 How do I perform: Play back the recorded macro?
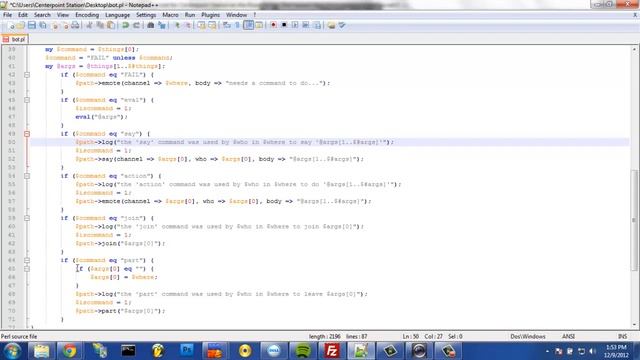[x=295, y=25]
